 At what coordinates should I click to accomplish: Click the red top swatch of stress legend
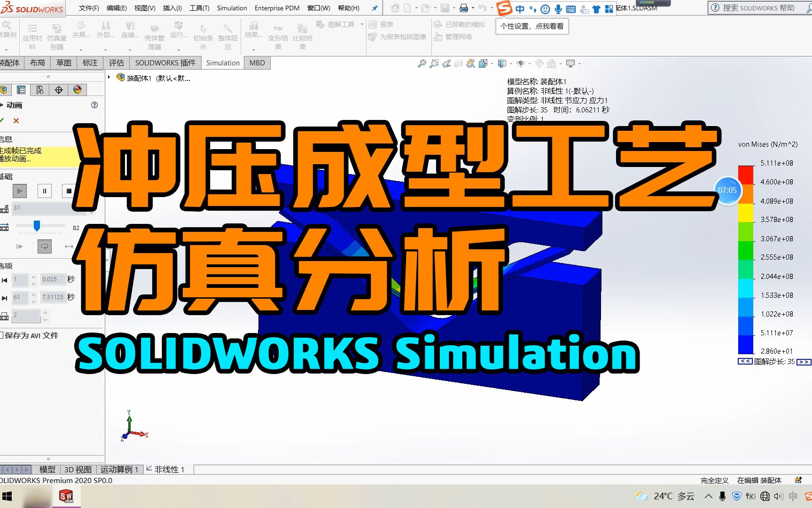746,175
